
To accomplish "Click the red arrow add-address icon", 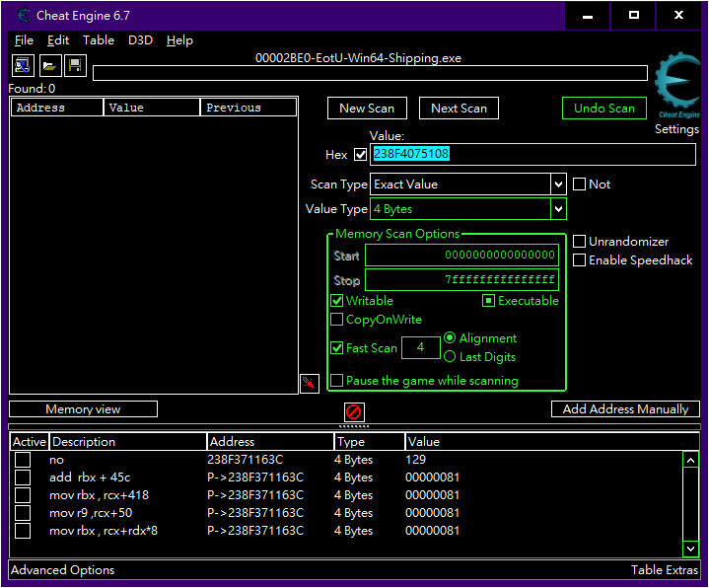I will [x=310, y=384].
